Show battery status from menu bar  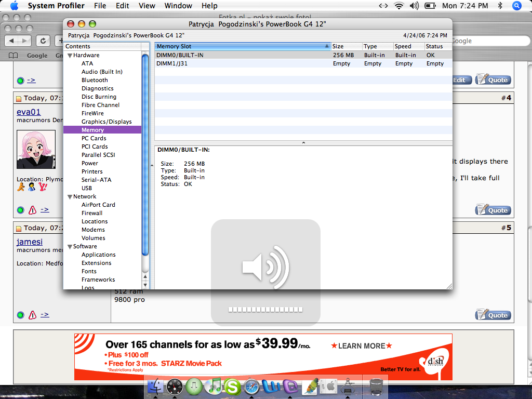click(x=430, y=5)
